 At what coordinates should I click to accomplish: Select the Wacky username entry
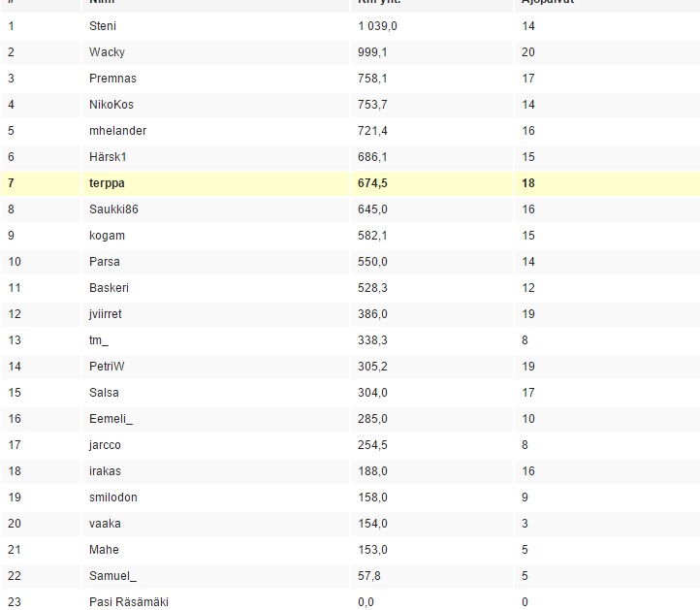(x=106, y=52)
